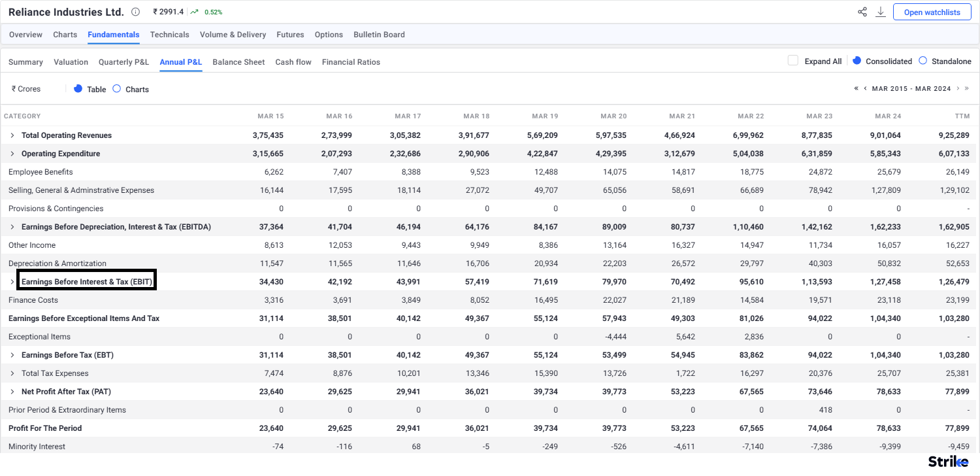Click the 418 extraordinary items value
Viewport: 980px width, 476px height.
pos(826,410)
